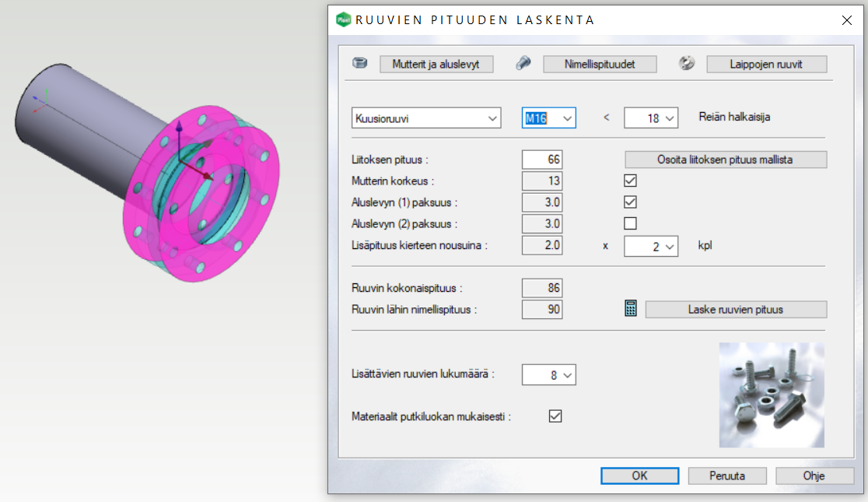Click the flange icon beside Laippojen ruuvit
The width and height of the screenshot is (868, 502).
[x=687, y=64]
